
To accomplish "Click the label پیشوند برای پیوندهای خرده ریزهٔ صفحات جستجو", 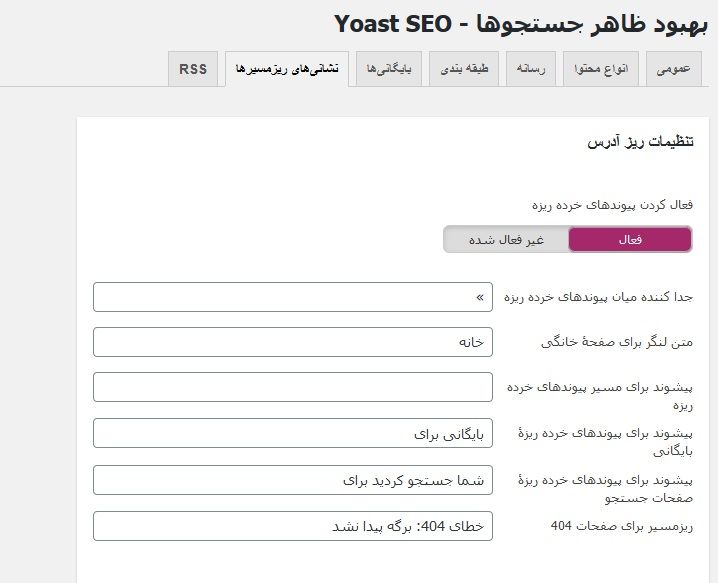I will [x=605, y=489].
